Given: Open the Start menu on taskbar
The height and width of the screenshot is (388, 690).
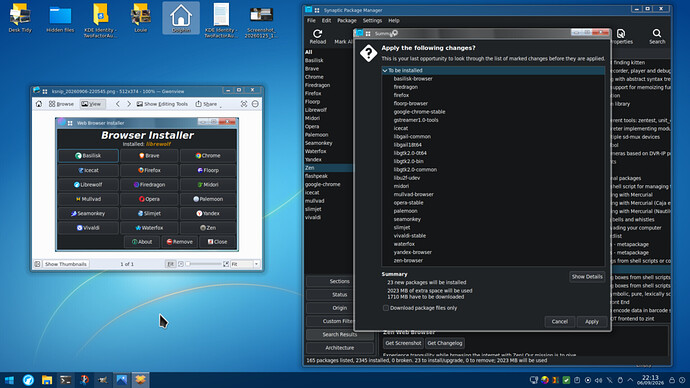Looking at the screenshot, I should [9, 380].
